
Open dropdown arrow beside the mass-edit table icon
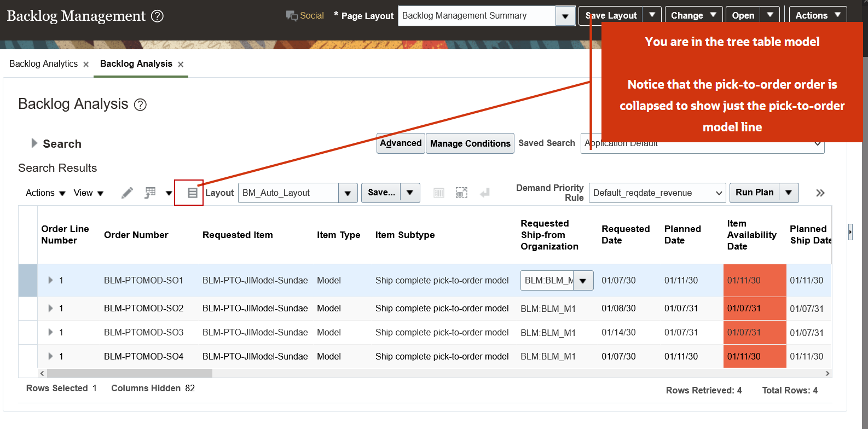[169, 193]
